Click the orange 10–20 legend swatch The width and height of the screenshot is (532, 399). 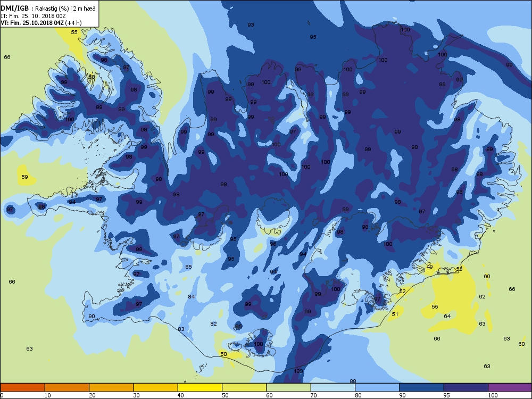pos(67,387)
